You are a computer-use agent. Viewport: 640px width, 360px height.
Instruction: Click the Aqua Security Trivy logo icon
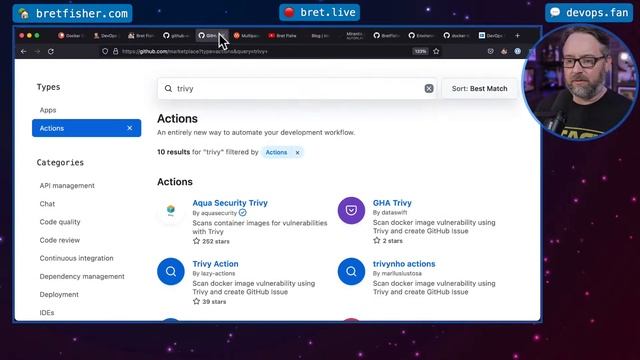click(x=171, y=211)
